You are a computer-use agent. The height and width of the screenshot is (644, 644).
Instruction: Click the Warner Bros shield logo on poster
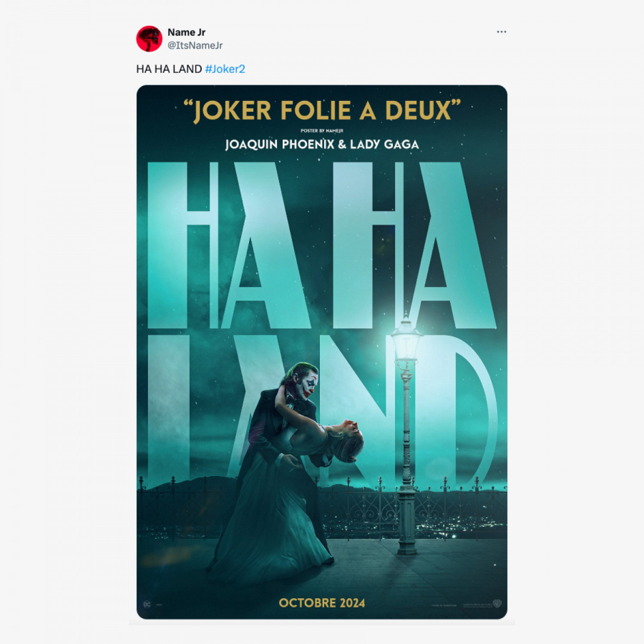pos(497,604)
